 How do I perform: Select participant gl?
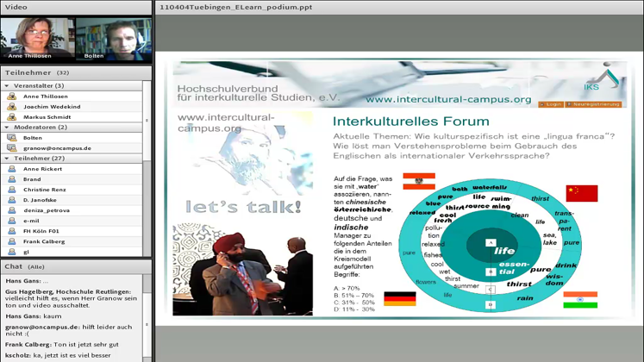pyautogui.click(x=72, y=252)
